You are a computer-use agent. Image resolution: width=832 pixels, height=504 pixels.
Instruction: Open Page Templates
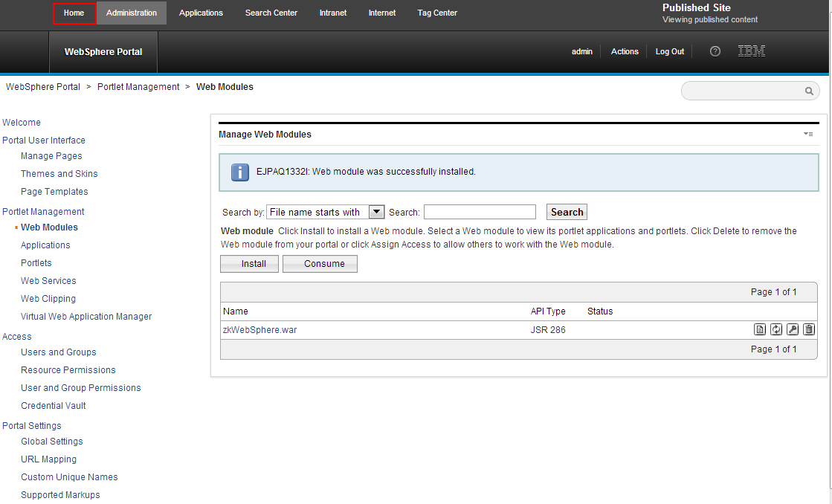click(x=55, y=192)
